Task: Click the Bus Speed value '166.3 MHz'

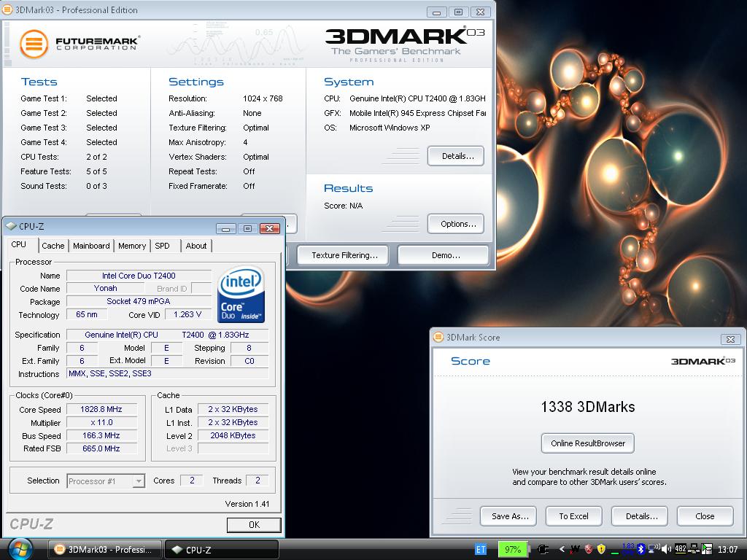Action: (x=101, y=435)
